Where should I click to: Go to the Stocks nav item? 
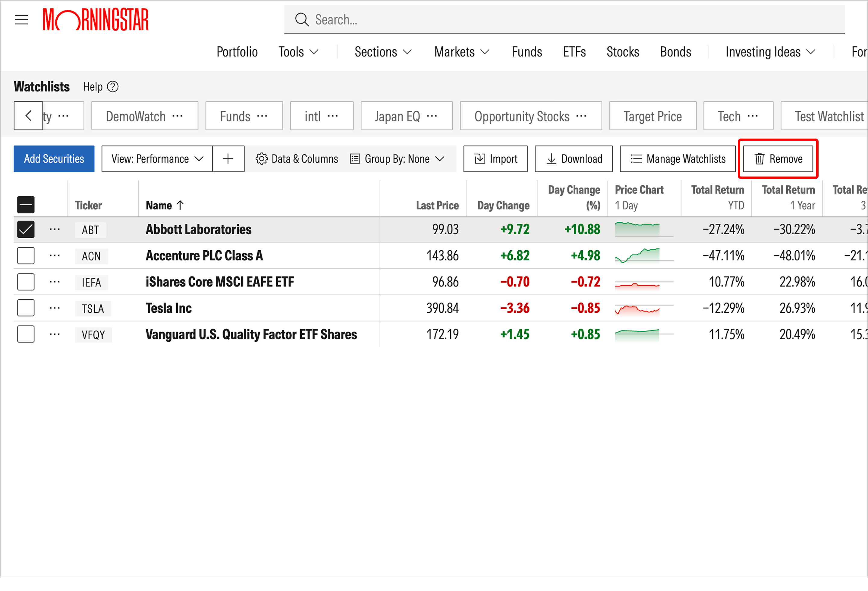point(623,52)
